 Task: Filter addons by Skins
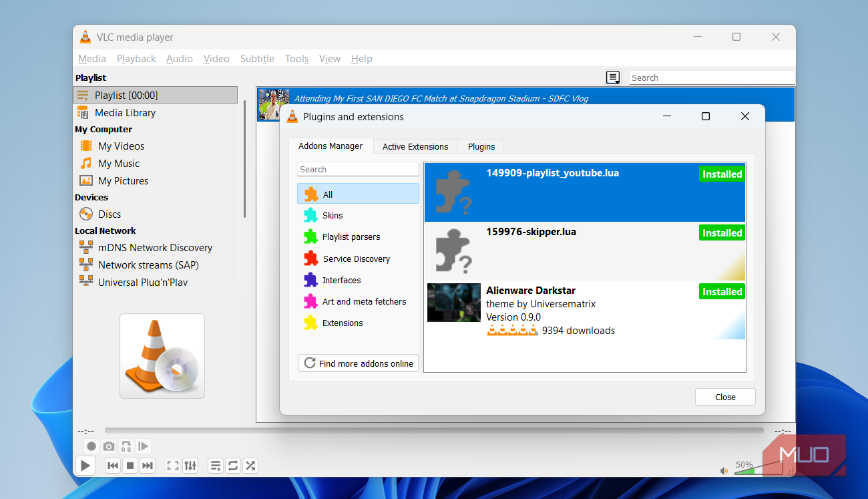point(358,215)
